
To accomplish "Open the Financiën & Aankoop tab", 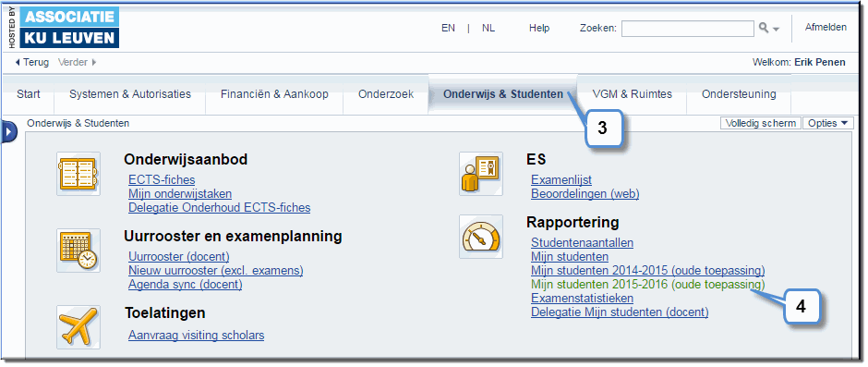I will (274, 94).
